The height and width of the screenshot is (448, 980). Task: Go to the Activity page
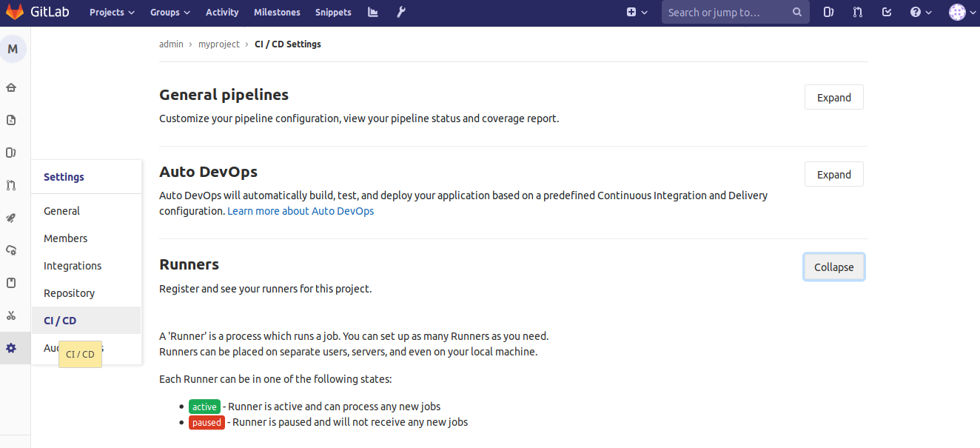[x=222, y=12]
